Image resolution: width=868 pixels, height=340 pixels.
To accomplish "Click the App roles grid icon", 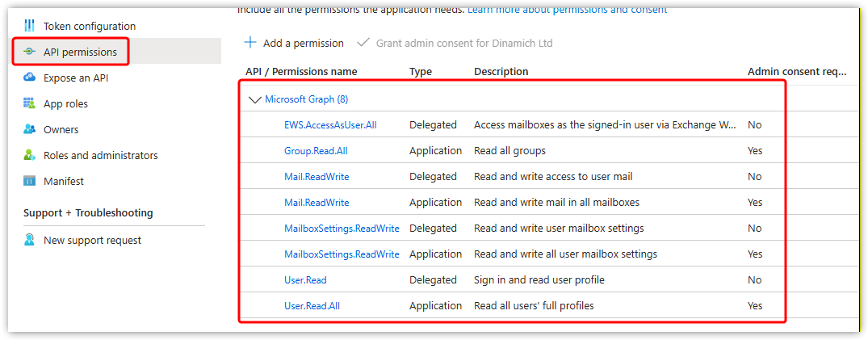I will [x=30, y=103].
